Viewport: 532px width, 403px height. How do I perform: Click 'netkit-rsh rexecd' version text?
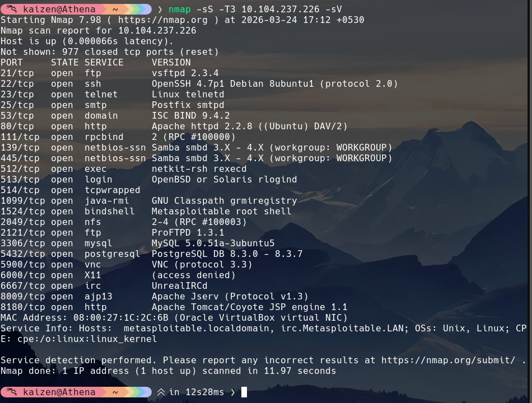[x=199, y=168]
